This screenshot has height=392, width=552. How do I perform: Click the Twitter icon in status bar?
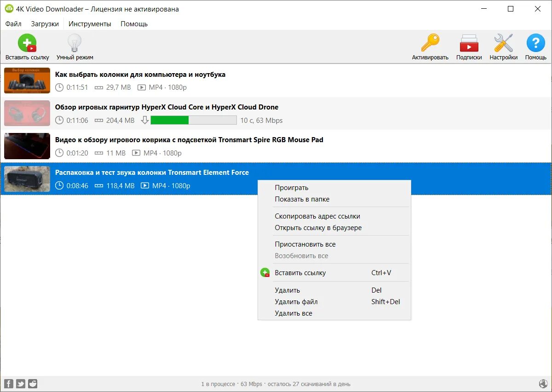21,384
